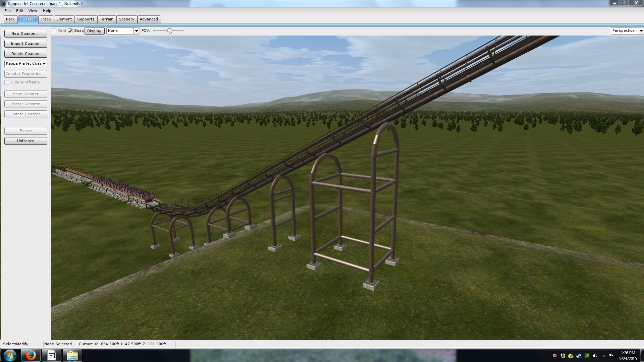Switch to the Supports tab
The width and height of the screenshot is (644, 362).
tap(86, 19)
